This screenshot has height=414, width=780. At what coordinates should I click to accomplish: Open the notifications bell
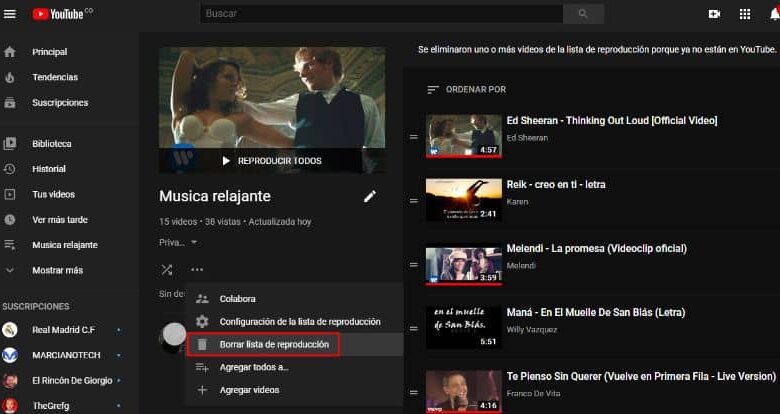(775, 14)
